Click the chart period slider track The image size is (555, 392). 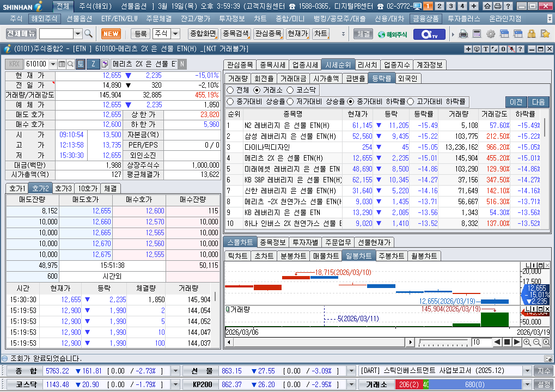[x=443, y=342]
